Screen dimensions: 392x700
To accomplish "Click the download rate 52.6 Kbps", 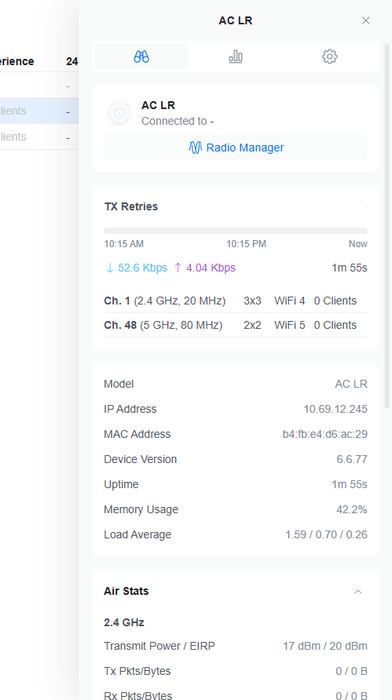I will 136,268.
